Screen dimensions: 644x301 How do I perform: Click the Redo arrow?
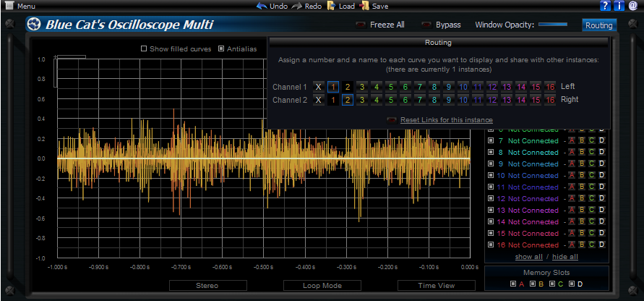tap(297, 6)
